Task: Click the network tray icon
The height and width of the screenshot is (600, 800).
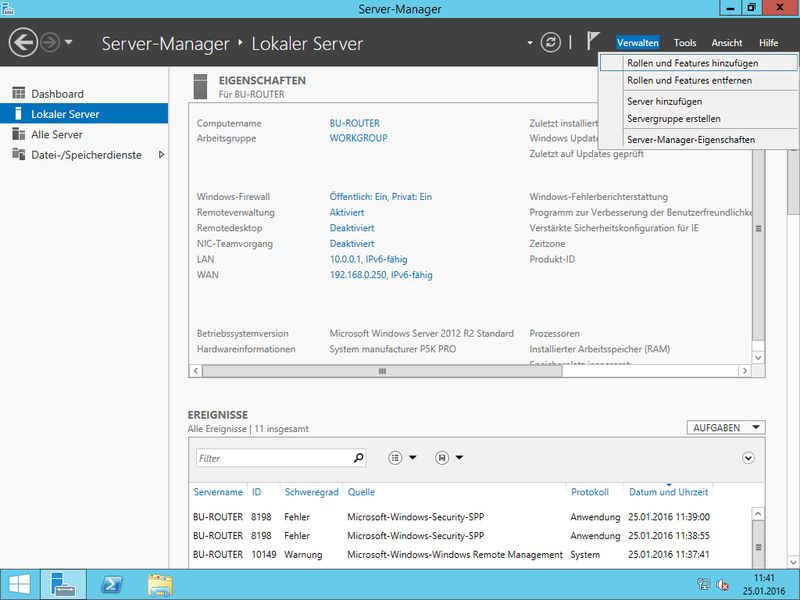Action: click(x=722, y=584)
